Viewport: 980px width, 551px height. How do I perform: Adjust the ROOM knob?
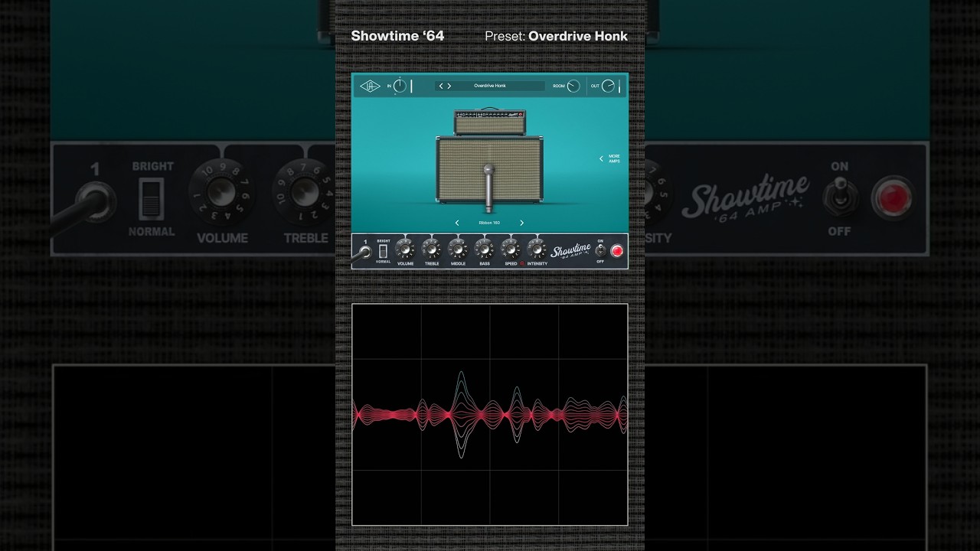(573, 86)
